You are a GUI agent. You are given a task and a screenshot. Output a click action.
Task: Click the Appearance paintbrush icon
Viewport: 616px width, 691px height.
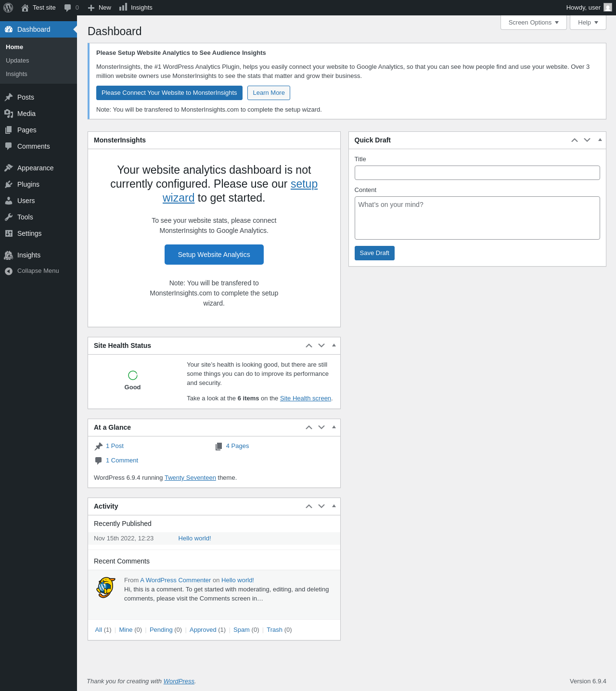point(9,168)
